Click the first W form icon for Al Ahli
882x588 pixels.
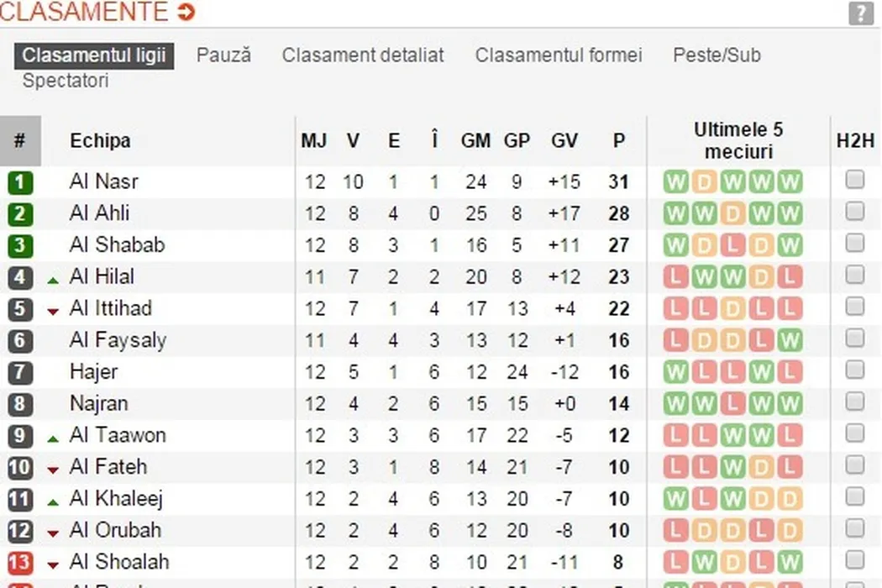[x=675, y=213]
